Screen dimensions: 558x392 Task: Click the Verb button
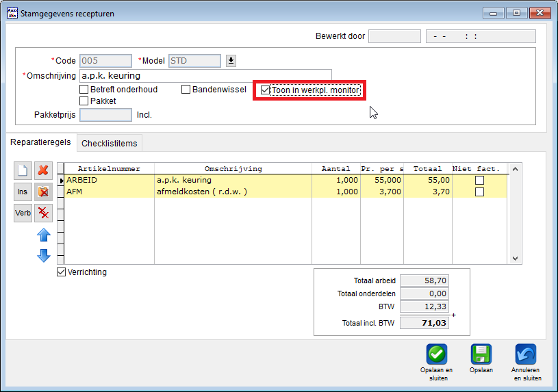tap(23, 213)
